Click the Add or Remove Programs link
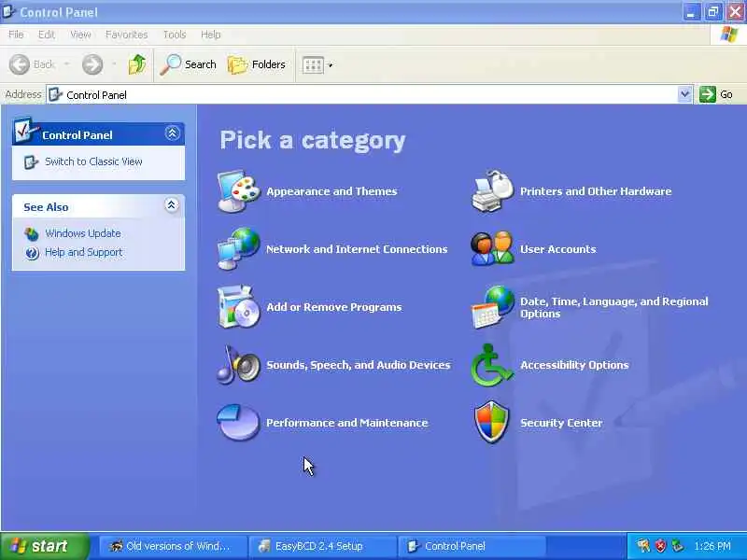The height and width of the screenshot is (560, 747). pyautogui.click(x=334, y=307)
